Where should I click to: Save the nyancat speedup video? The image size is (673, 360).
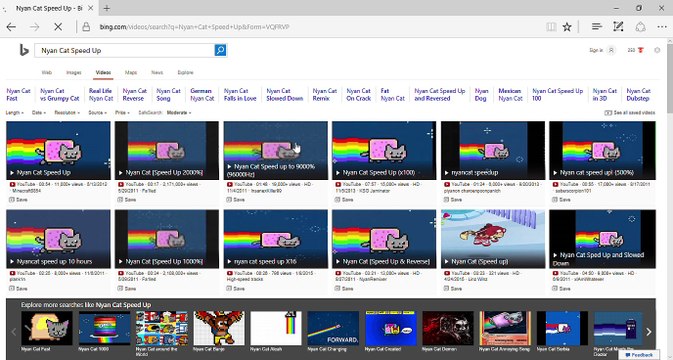tap(453, 200)
